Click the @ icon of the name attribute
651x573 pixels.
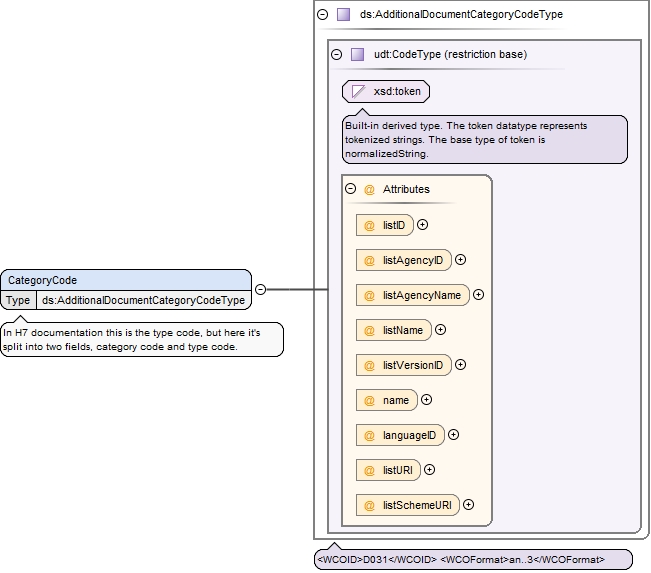click(x=369, y=400)
